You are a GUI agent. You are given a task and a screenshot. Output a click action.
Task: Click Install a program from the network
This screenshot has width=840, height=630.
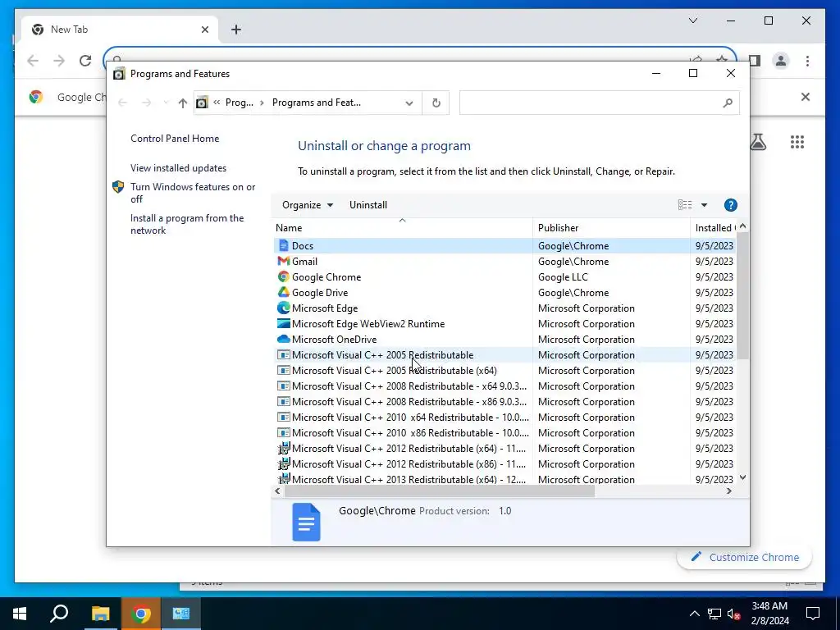pos(187,225)
